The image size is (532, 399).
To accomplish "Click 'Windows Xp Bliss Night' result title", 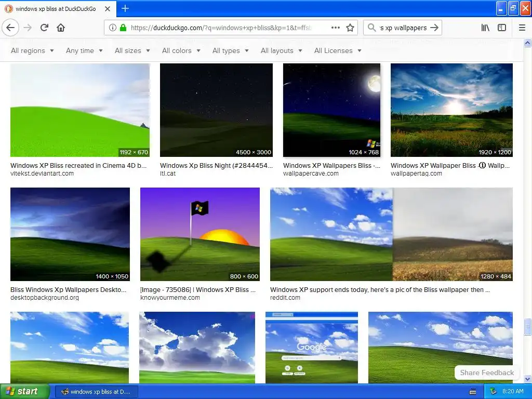I will (x=216, y=166).
